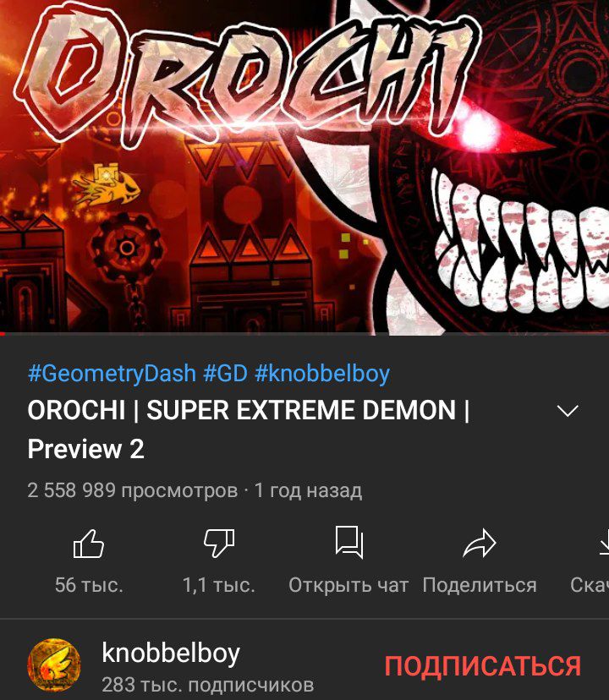Viewport: 609px width, 700px height.
Task: Open the #GD hashtag
Action: [x=225, y=373]
